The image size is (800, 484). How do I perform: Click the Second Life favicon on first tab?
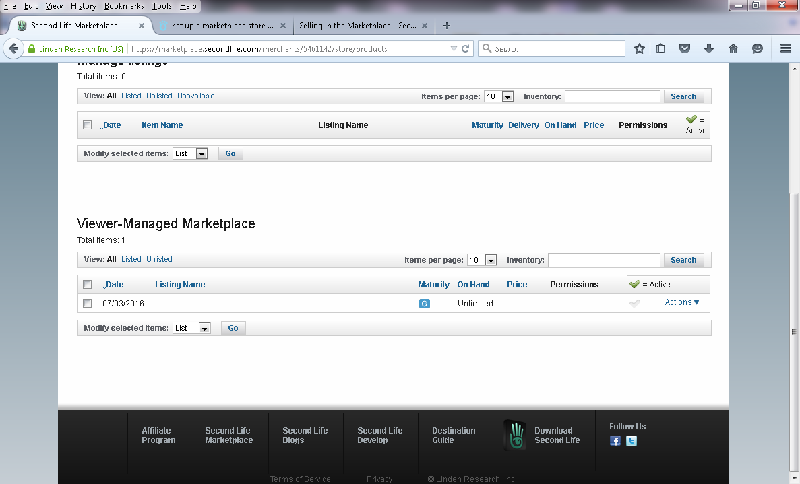[22, 25]
